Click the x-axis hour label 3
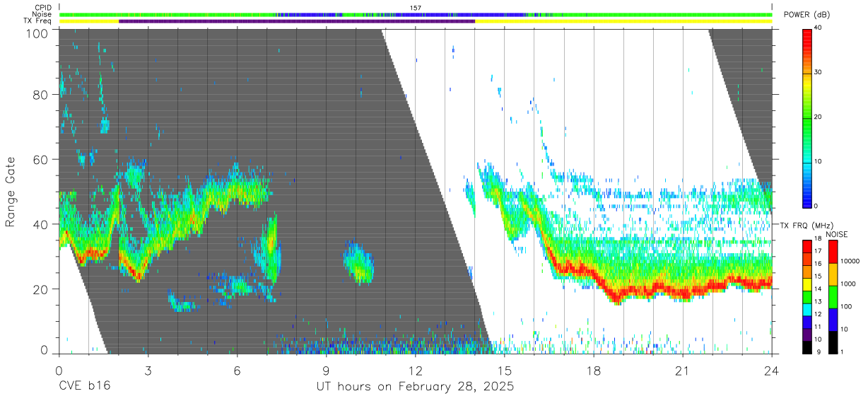868x401 pixels. (x=148, y=371)
